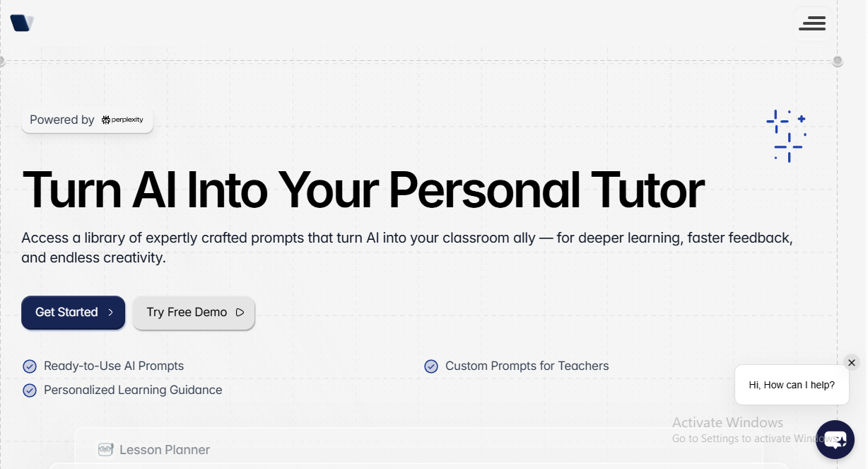The image size is (868, 469).
Task: Click the Get Started button
Action: (x=74, y=313)
